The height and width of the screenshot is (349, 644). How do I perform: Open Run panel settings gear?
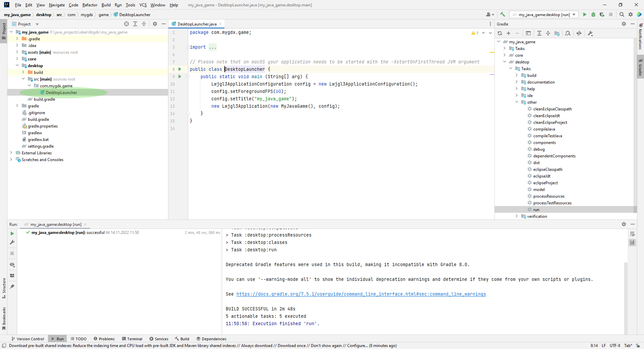click(x=624, y=224)
